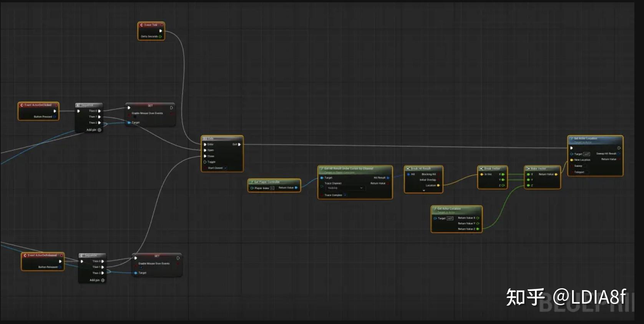
Task: Click Return Value Z pin on Get Actor Location
Action: tap(478, 229)
